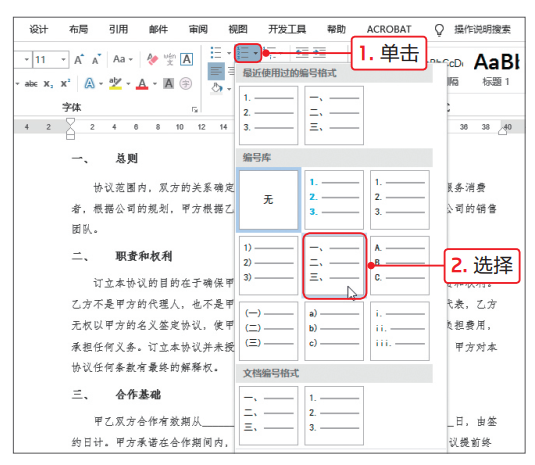Viewport: 535px width, 465px height.
Task: Open the 字体 dialog launcher
Action: click(x=194, y=110)
